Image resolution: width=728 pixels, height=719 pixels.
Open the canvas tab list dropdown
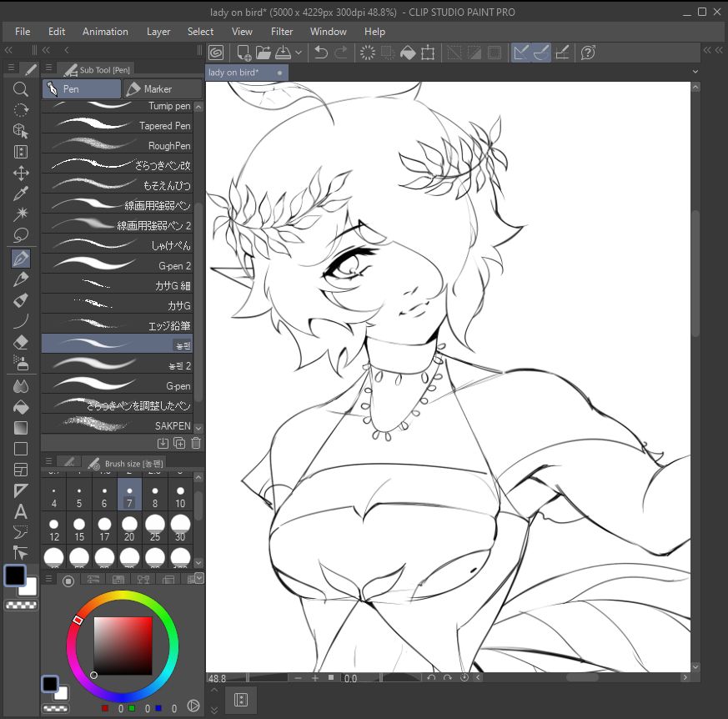coord(695,72)
